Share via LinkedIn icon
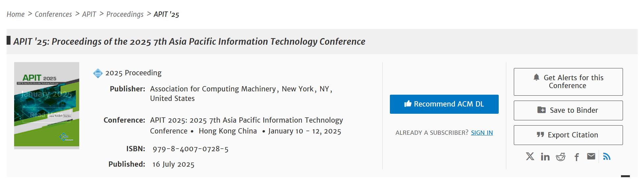The image size is (644, 191). click(x=545, y=157)
